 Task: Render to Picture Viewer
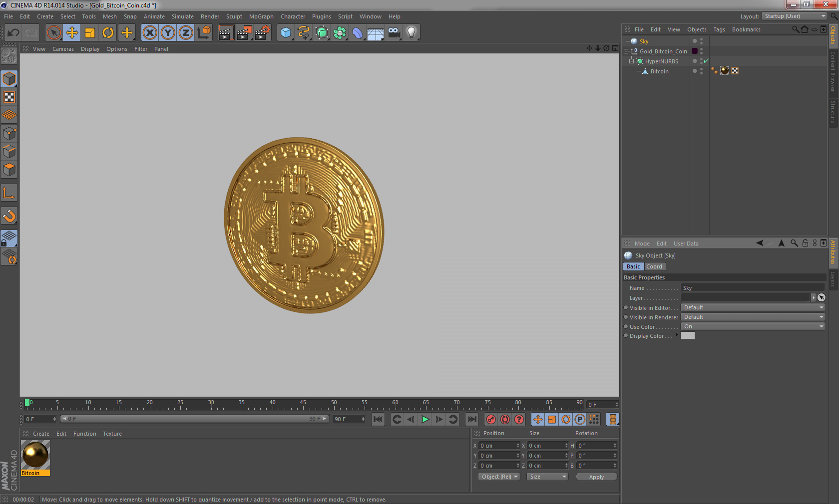244,33
